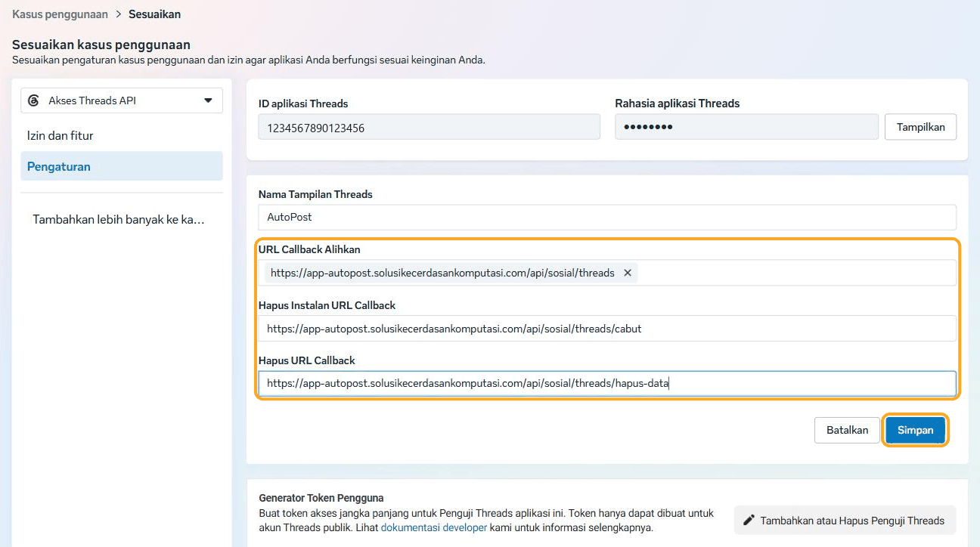Click the ID aplikasi Threads field
This screenshot has height=547, width=980.
pos(429,128)
